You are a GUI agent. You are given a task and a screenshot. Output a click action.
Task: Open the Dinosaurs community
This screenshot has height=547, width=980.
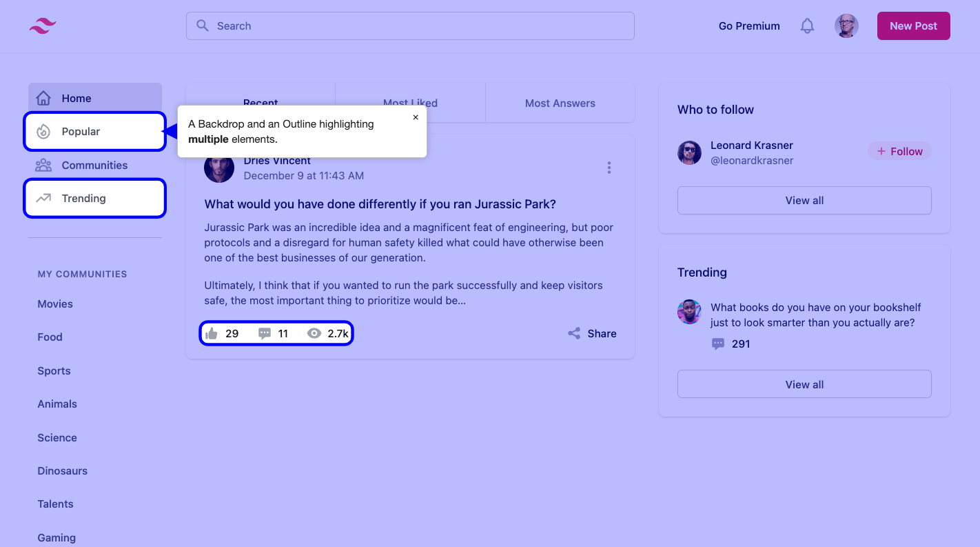tap(62, 470)
